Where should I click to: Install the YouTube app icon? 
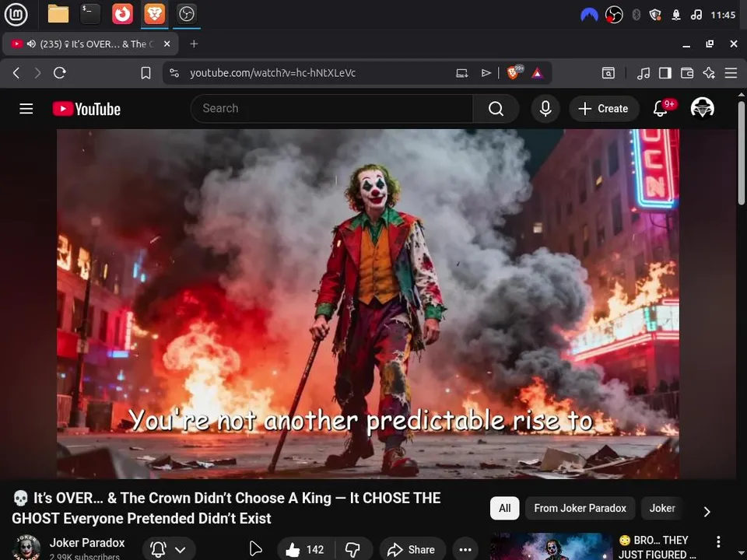(x=461, y=73)
